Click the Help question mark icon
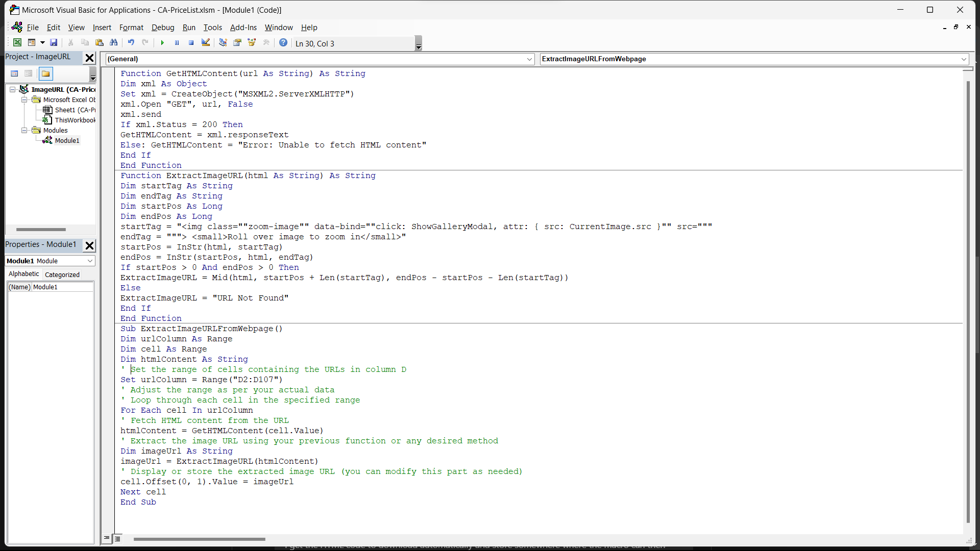This screenshot has height=551, width=980. click(x=283, y=43)
